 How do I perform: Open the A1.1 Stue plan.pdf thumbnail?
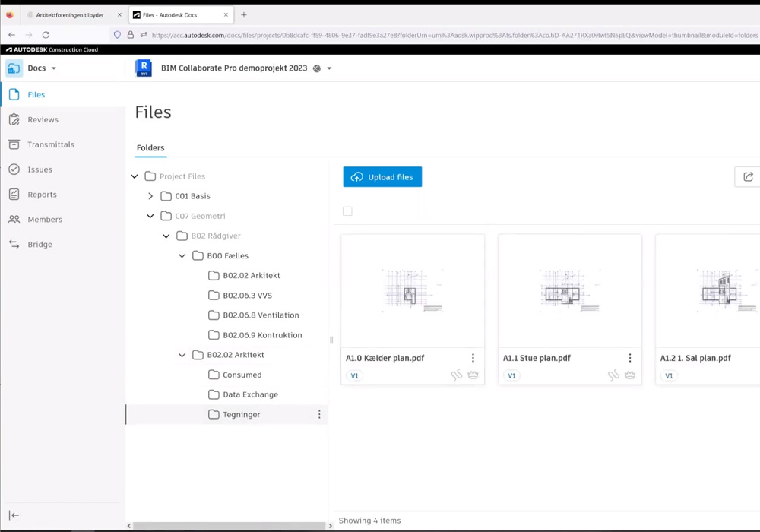[x=569, y=290]
